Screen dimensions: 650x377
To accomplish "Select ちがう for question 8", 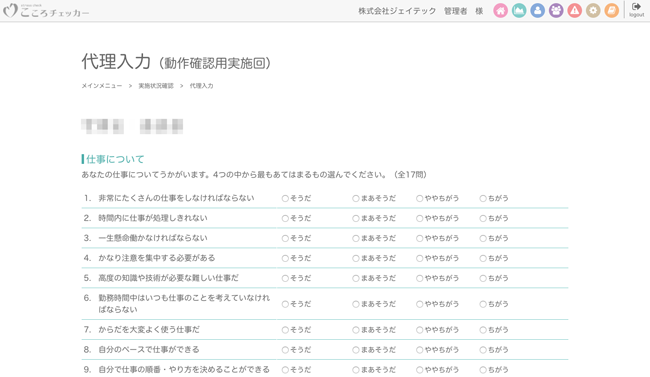I will [x=483, y=350].
